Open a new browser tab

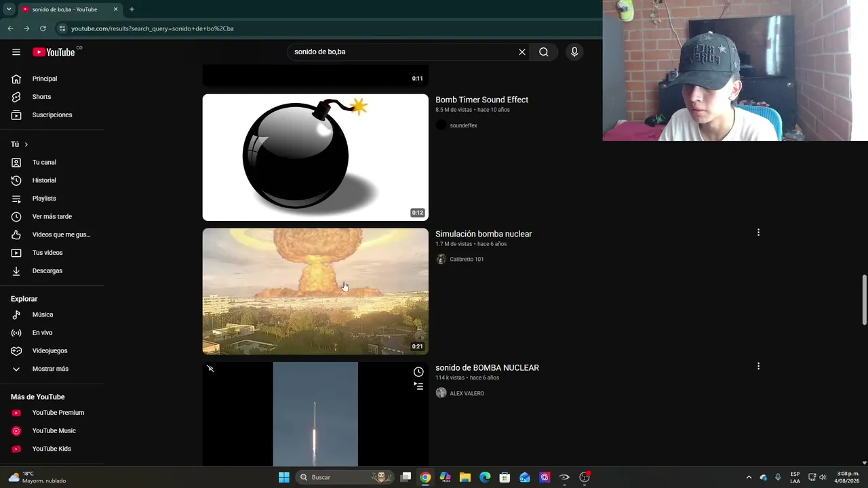[x=132, y=9]
